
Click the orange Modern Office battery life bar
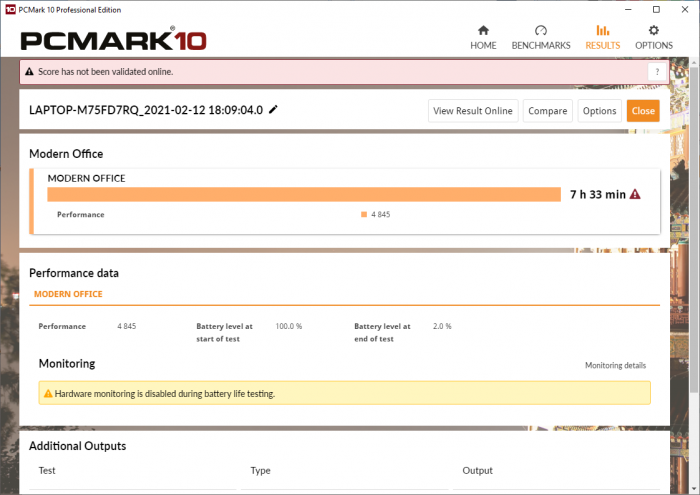[304, 195]
